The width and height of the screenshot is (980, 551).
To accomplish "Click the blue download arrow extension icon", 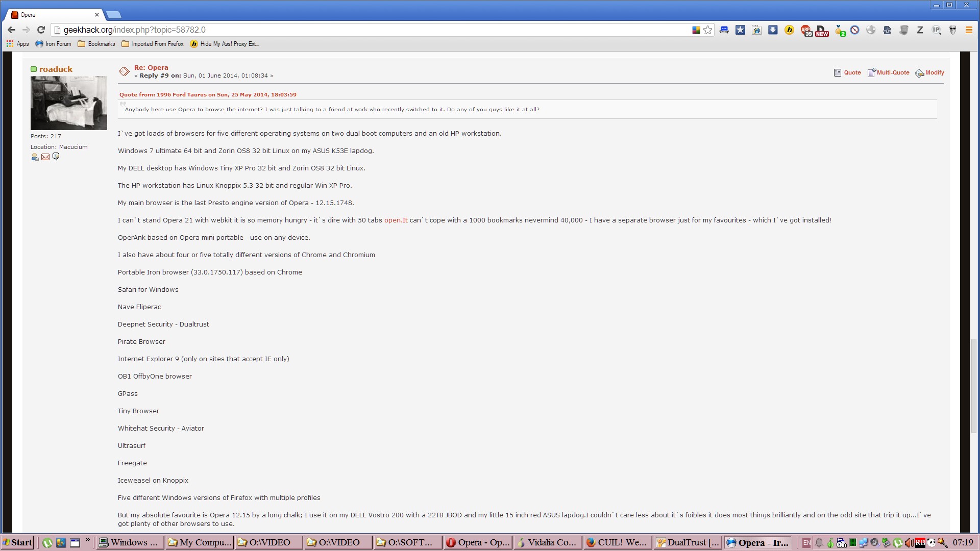I will coord(773,30).
